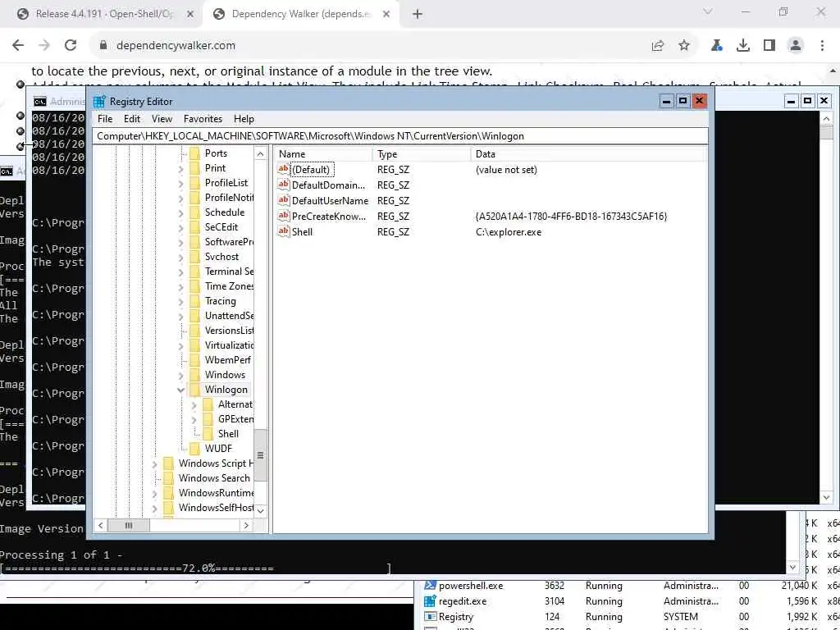
Task: Select the Winlogon key in tree
Action: (226, 390)
